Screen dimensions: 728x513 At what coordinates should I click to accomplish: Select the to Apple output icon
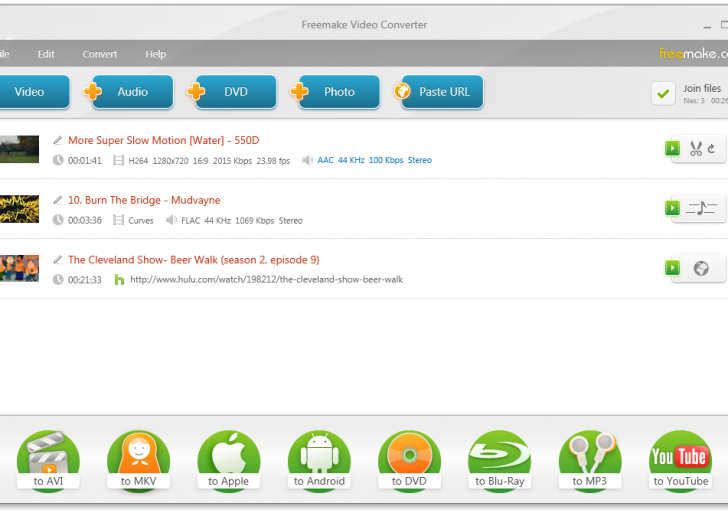pyautogui.click(x=228, y=461)
